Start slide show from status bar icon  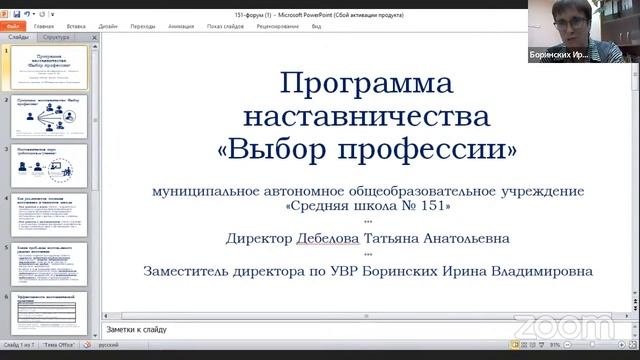click(542, 345)
